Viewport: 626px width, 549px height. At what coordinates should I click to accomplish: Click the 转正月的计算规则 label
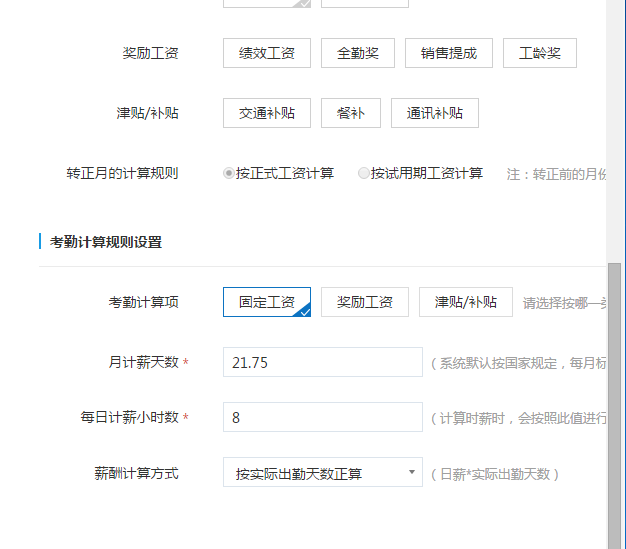click(x=122, y=173)
